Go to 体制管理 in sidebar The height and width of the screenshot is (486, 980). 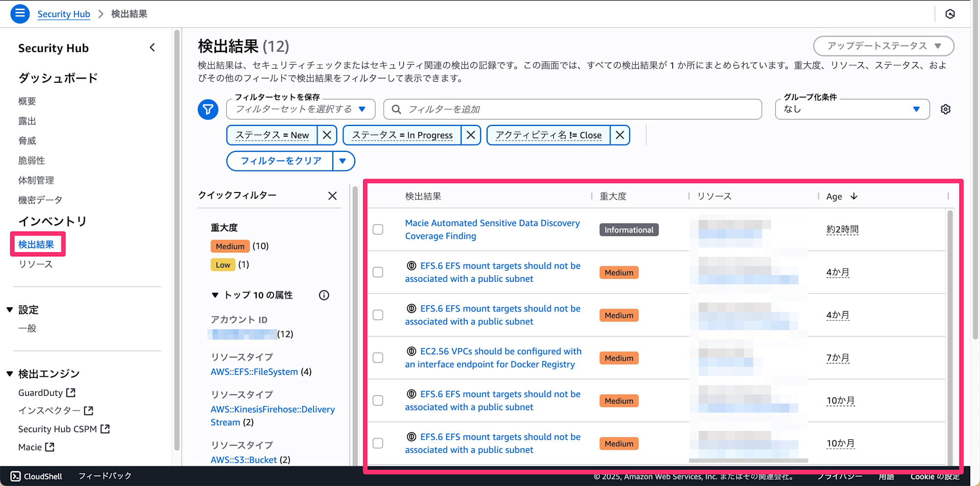point(36,180)
